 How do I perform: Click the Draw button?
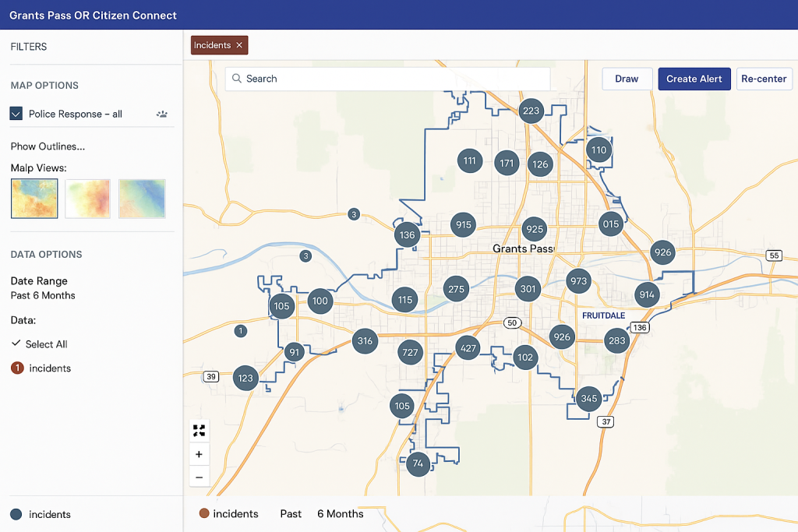pos(627,79)
